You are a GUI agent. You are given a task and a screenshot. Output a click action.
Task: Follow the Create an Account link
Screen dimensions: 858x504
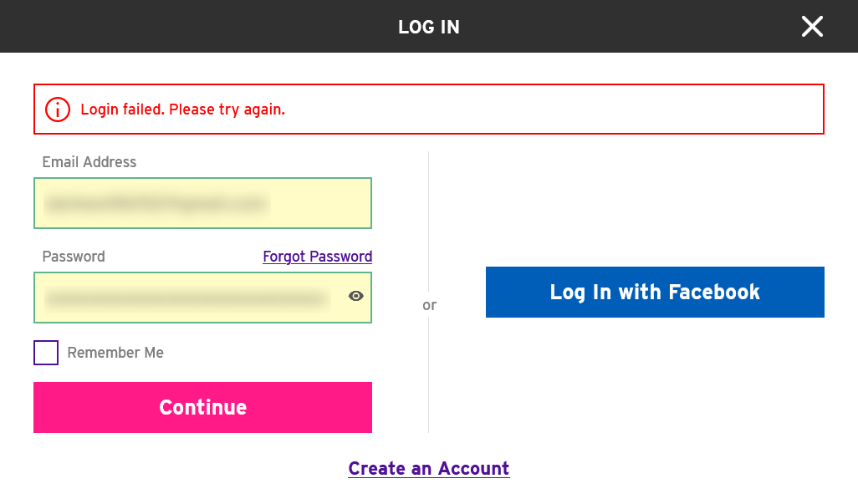pyautogui.click(x=428, y=468)
